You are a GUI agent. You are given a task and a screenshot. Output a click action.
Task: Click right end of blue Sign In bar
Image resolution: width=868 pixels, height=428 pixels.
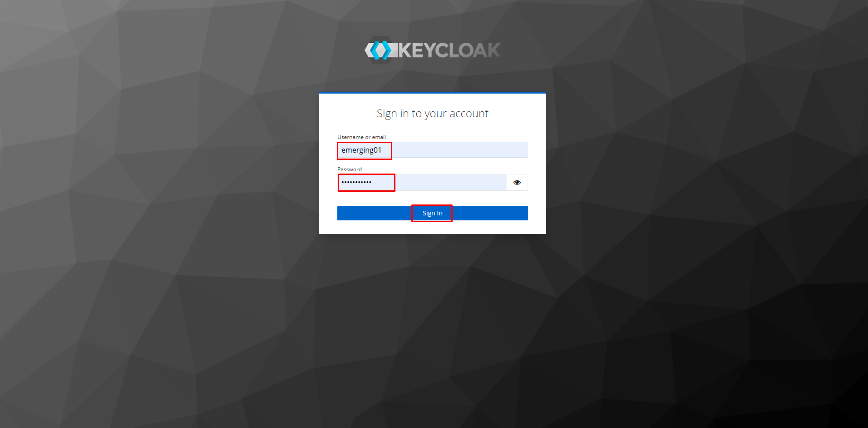click(515, 213)
